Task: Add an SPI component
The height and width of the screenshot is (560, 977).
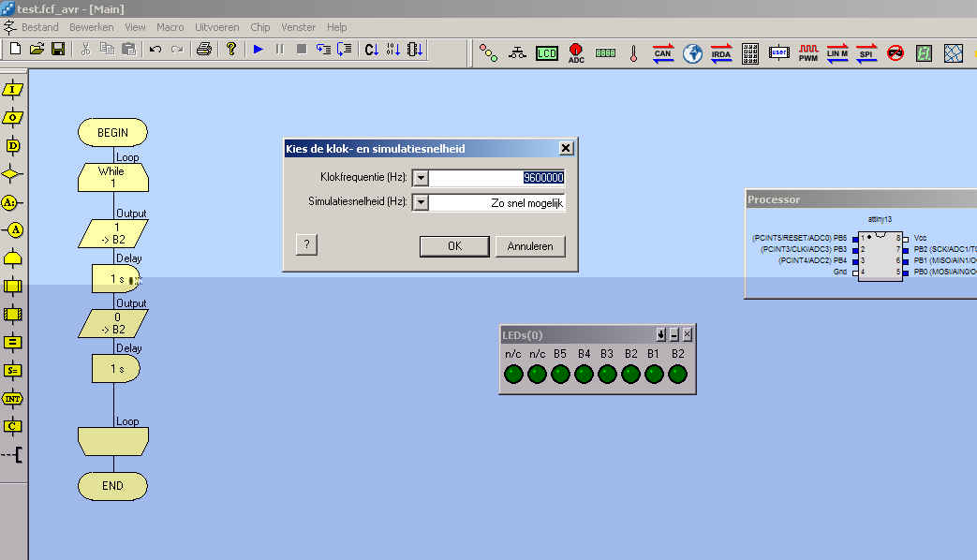Action: coord(866,53)
